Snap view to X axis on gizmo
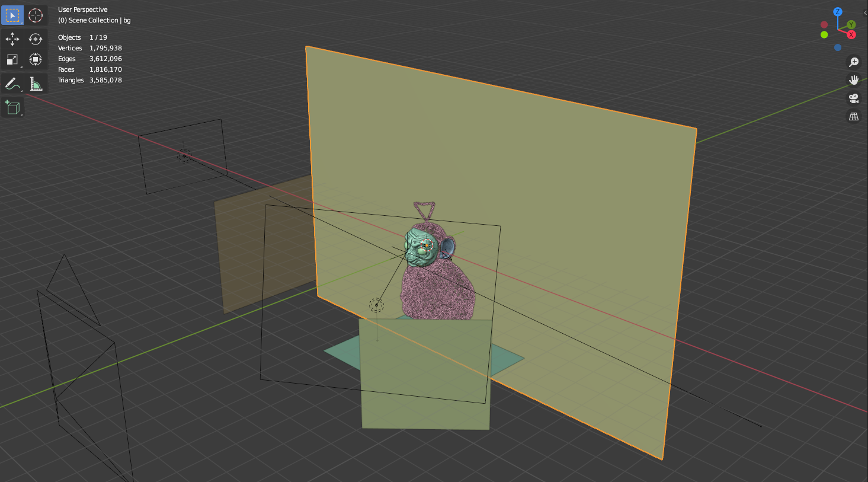This screenshot has width=868, height=482. click(x=851, y=35)
